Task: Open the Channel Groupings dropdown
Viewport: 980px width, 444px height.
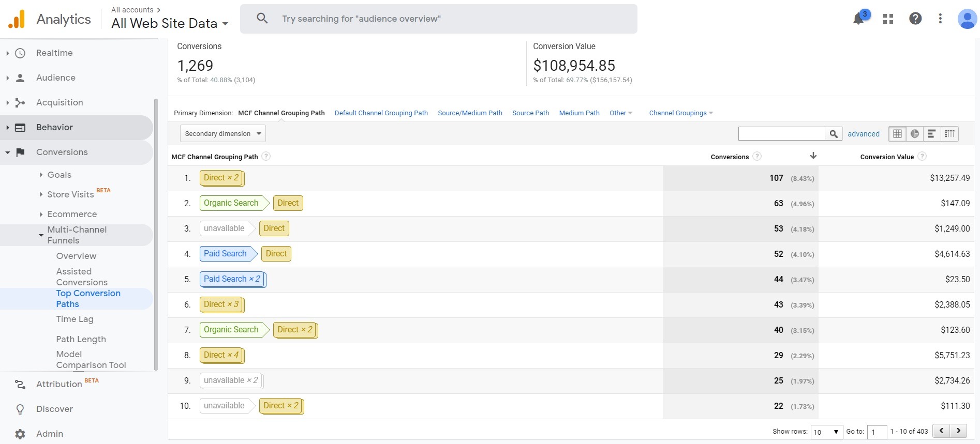Action: (x=681, y=113)
